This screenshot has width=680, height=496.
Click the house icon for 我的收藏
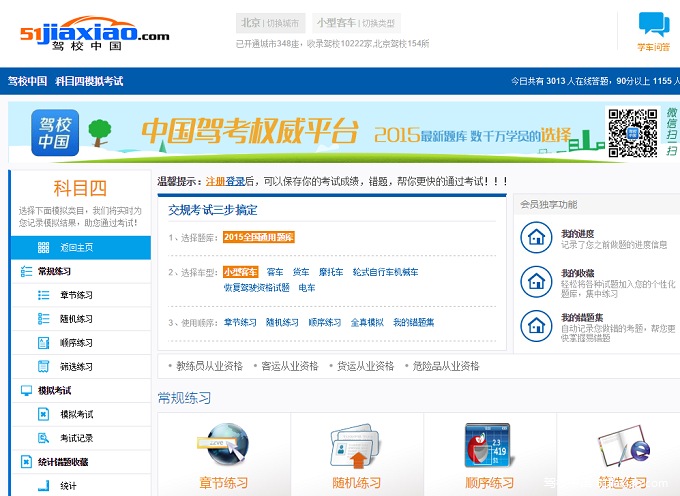(x=536, y=282)
